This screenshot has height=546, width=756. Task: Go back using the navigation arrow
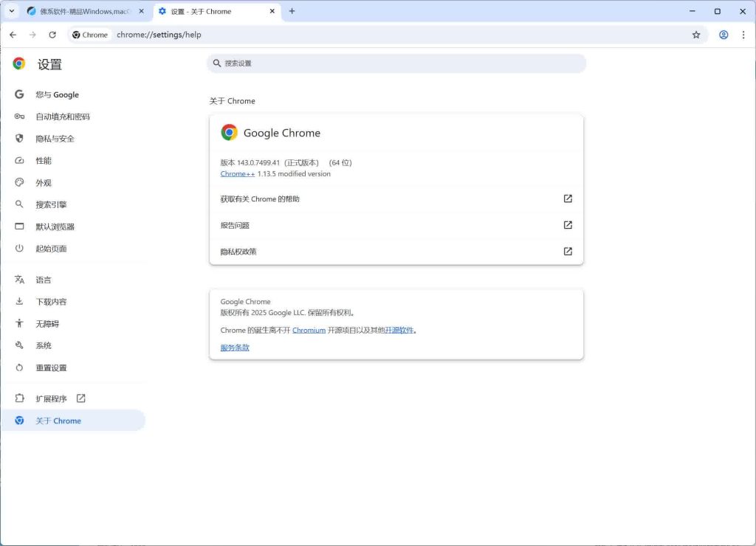[x=13, y=35]
